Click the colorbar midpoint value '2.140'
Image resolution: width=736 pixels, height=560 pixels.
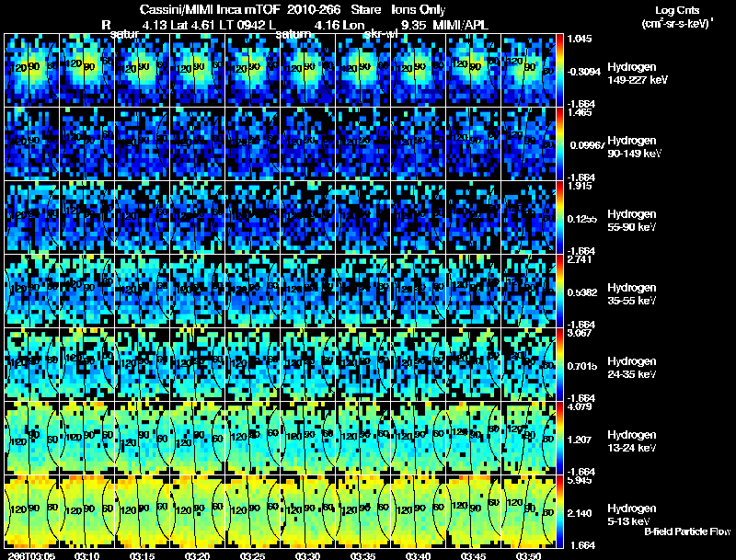pos(581,514)
